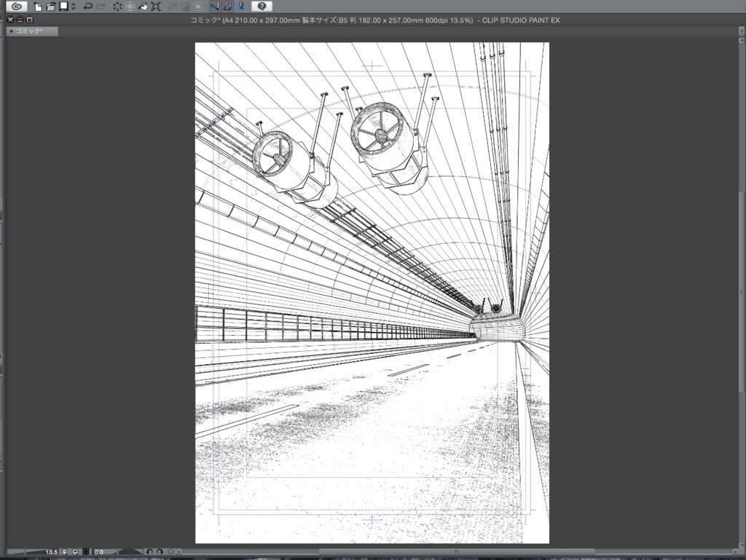Click the horizontal scrollbar left arrow
The height and width of the screenshot is (560, 746).
point(179,552)
